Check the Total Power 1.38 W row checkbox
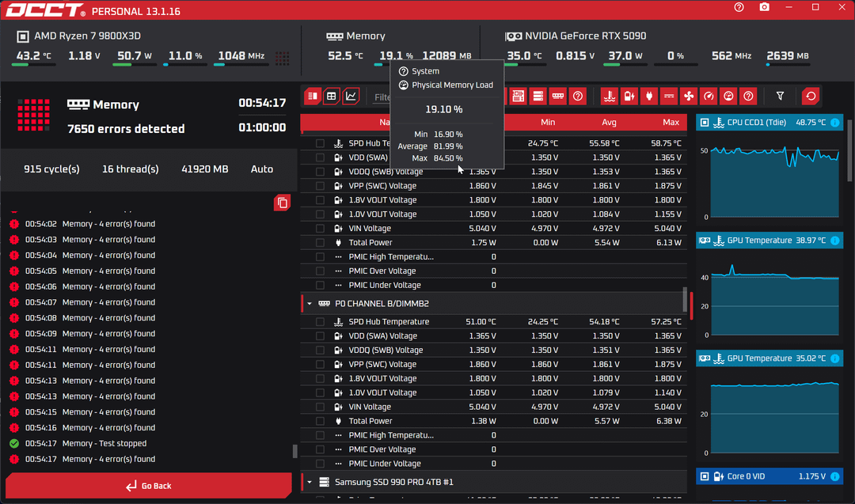The image size is (855, 504). (x=320, y=421)
